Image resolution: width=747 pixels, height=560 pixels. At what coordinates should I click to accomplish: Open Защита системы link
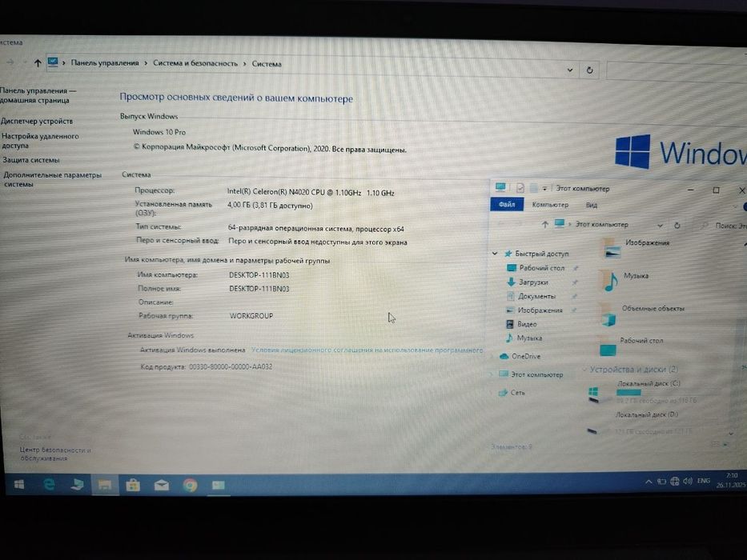click(x=31, y=160)
